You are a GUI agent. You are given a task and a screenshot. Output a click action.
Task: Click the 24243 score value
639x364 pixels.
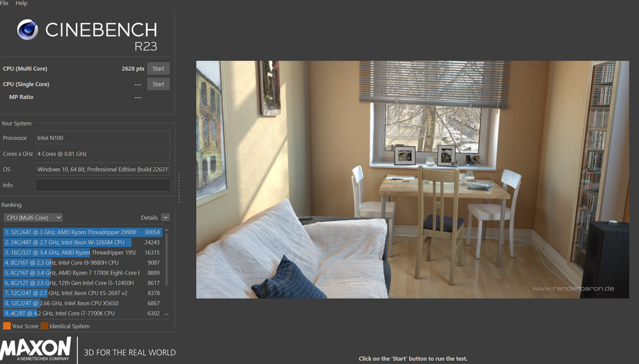pos(152,242)
